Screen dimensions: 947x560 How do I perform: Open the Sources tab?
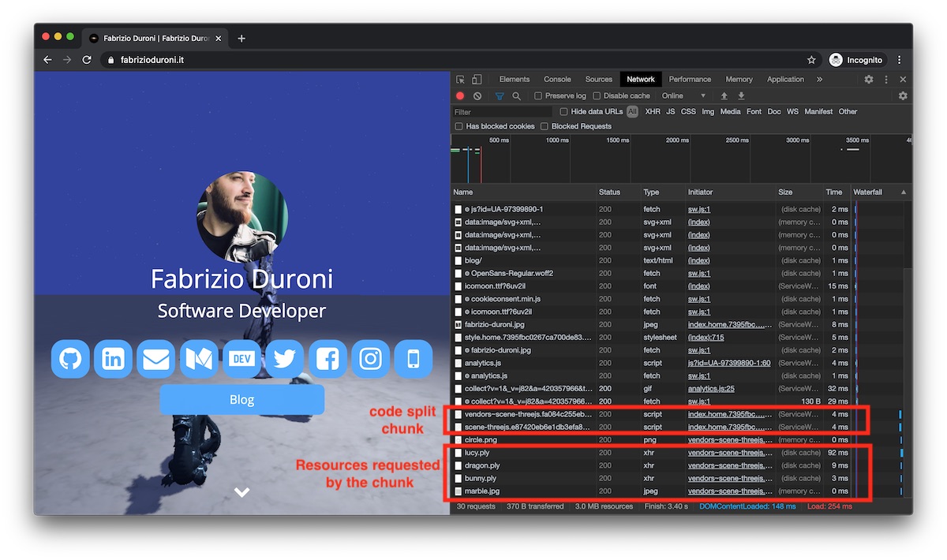click(599, 80)
